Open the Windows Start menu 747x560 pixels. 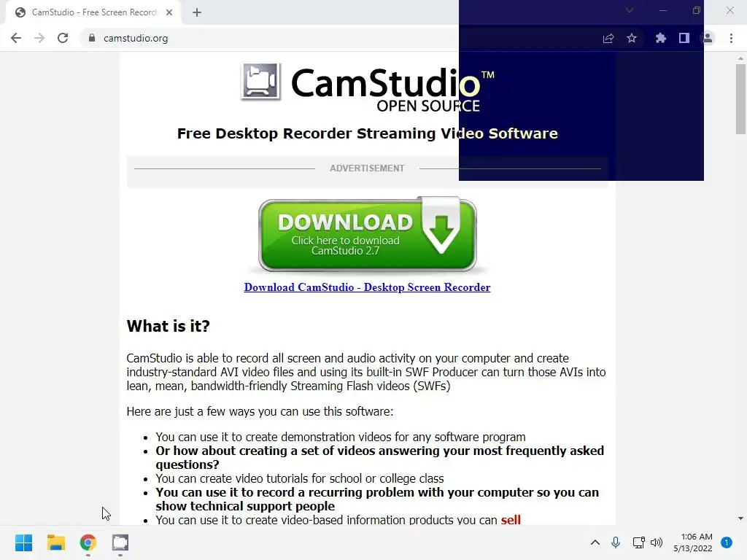pyautogui.click(x=24, y=542)
